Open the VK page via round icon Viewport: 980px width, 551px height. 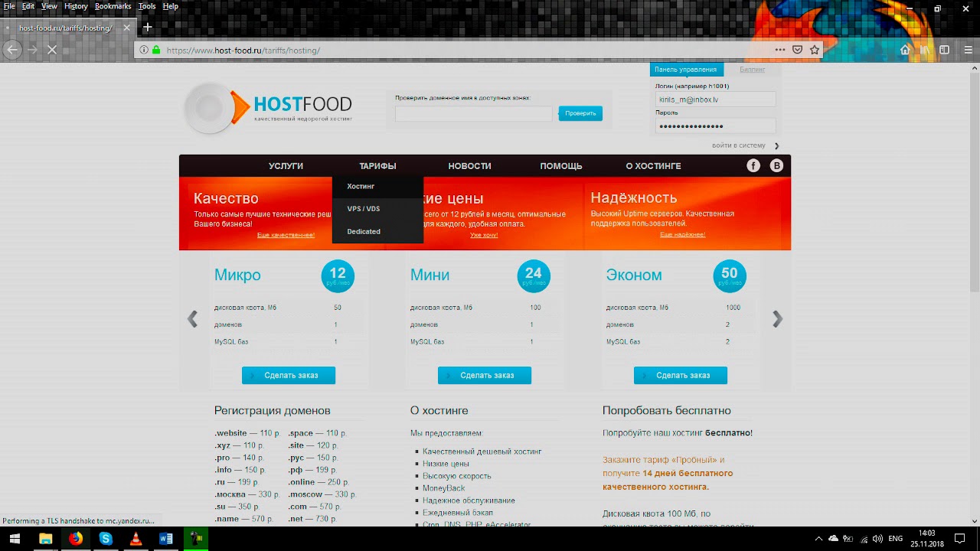(x=776, y=166)
